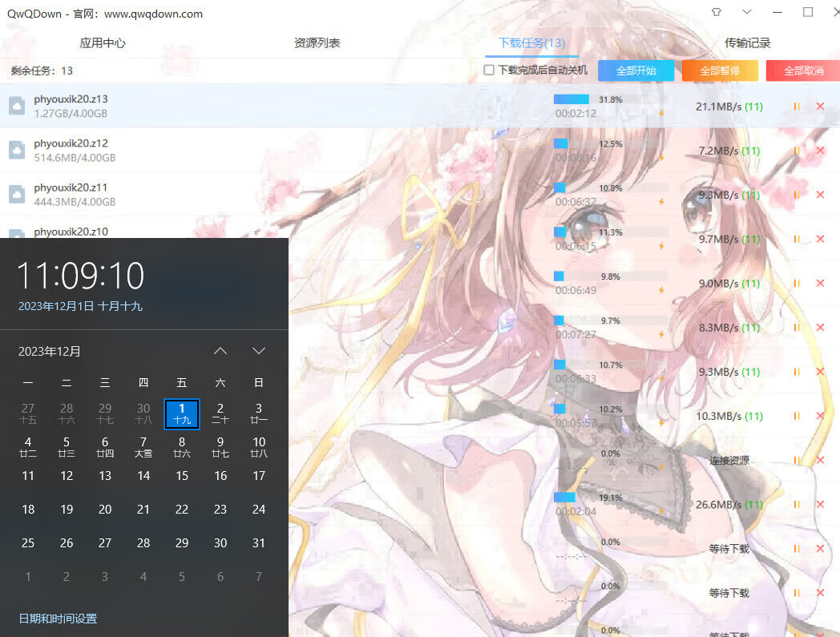Viewport: 840px width, 637px height.
Task: Click the file icon beside phyouxik20.z11
Action: [x=17, y=195]
